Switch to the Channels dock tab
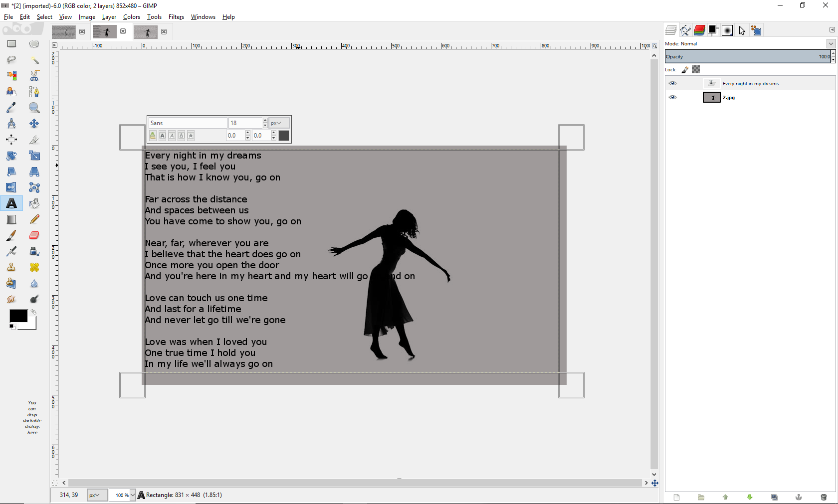Image resolution: width=838 pixels, height=504 pixels. tap(699, 30)
